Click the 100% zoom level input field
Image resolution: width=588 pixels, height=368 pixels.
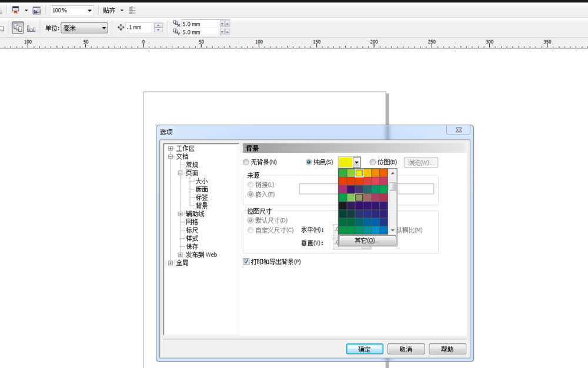coord(65,9)
